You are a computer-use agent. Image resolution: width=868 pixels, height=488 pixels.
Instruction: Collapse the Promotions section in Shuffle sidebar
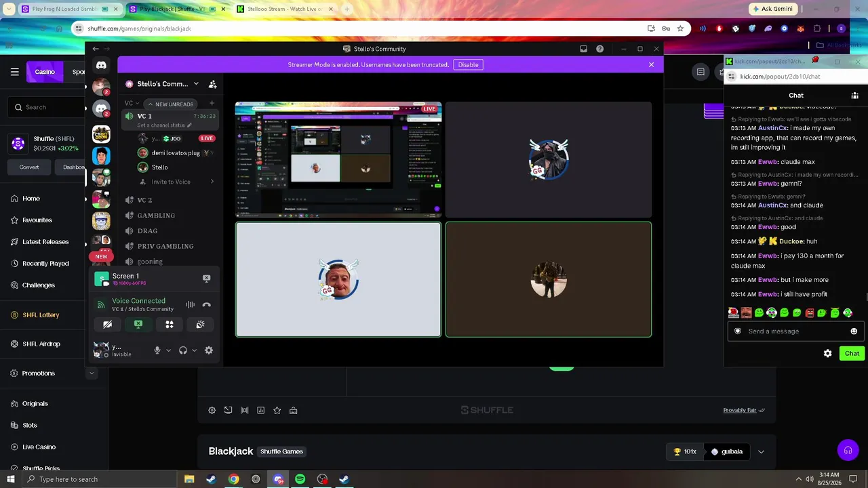92,373
